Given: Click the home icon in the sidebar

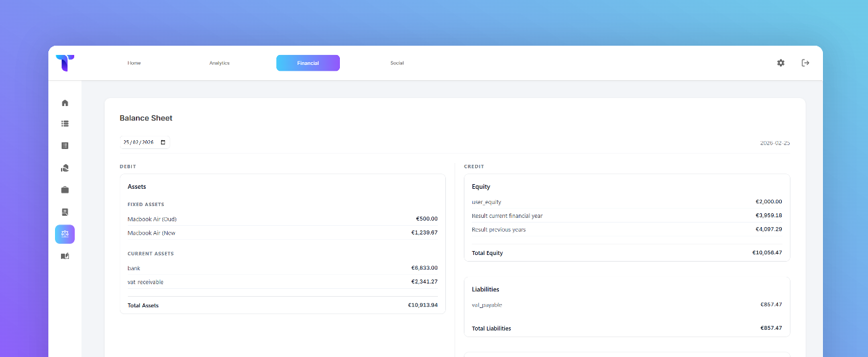Looking at the screenshot, I should (65, 103).
